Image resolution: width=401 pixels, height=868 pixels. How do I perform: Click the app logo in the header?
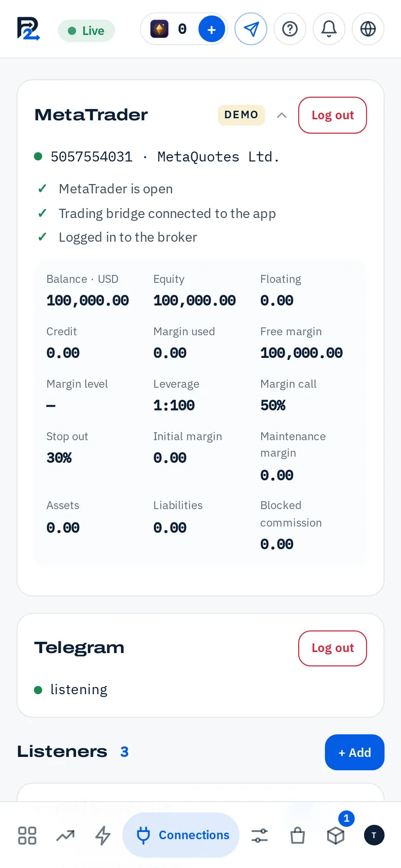click(28, 29)
